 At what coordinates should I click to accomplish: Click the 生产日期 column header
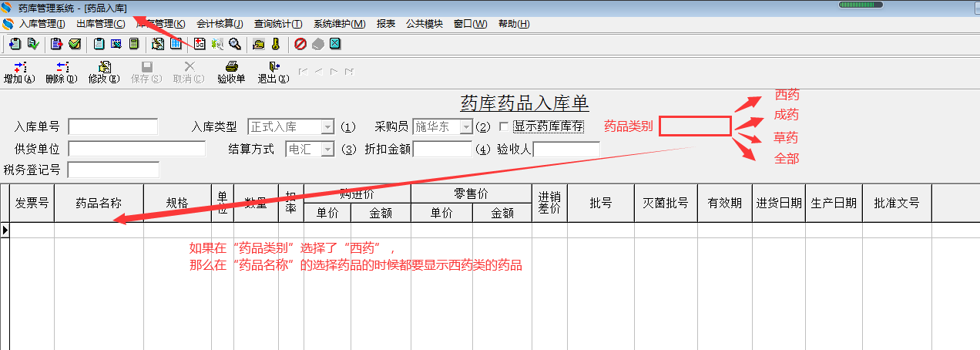(x=834, y=204)
